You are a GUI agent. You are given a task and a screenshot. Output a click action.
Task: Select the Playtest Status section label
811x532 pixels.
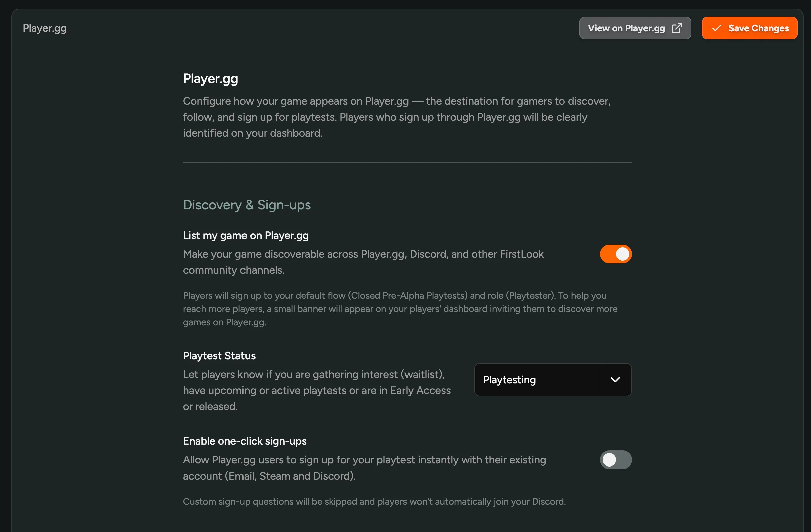click(219, 355)
